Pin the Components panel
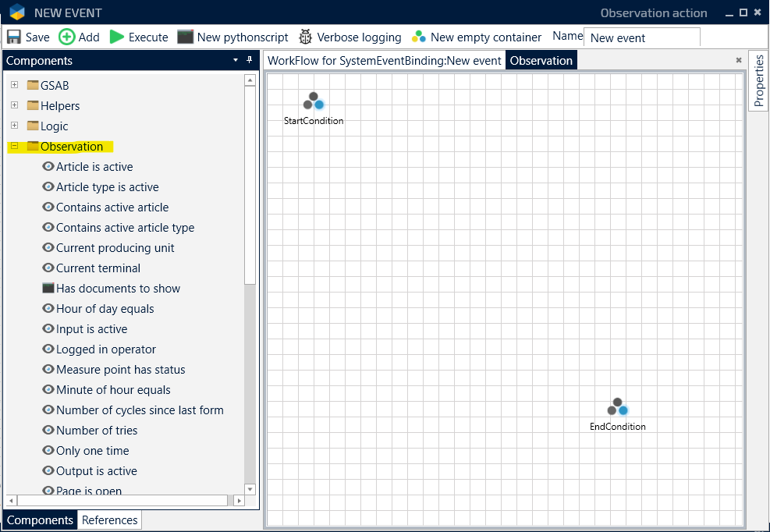This screenshot has width=770, height=532. coord(250,60)
